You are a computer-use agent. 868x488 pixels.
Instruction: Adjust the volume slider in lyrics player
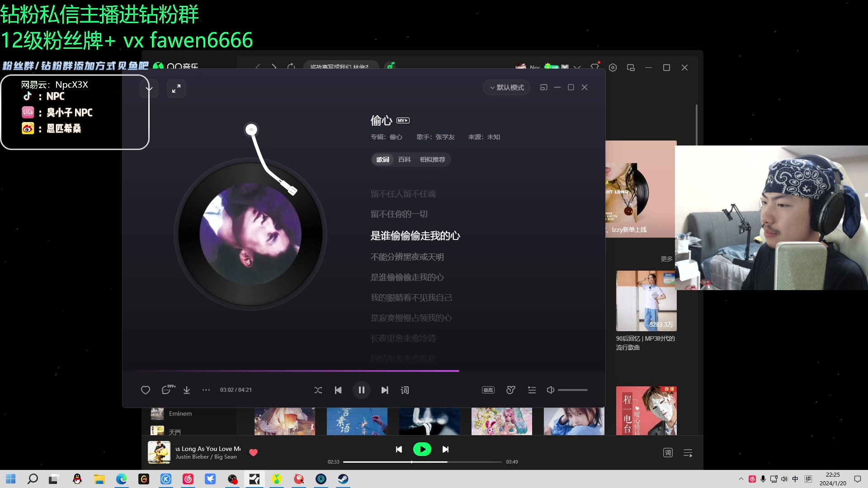[573, 390]
